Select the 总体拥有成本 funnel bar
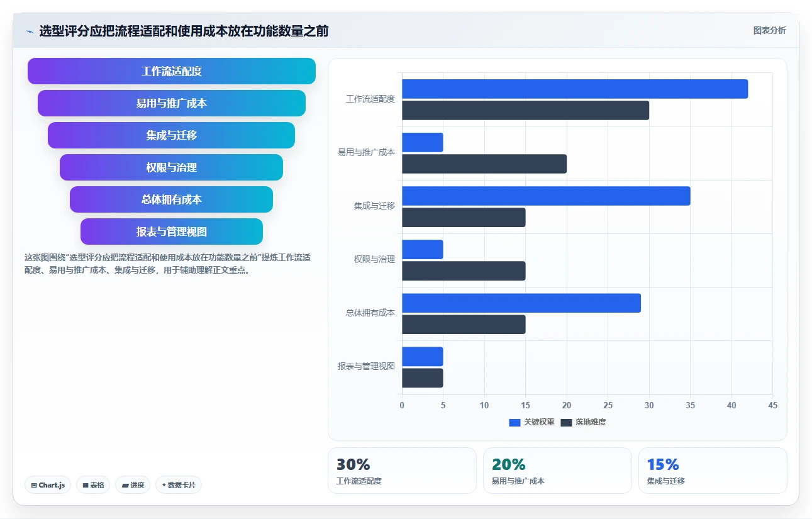The image size is (812, 519). [172, 199]
